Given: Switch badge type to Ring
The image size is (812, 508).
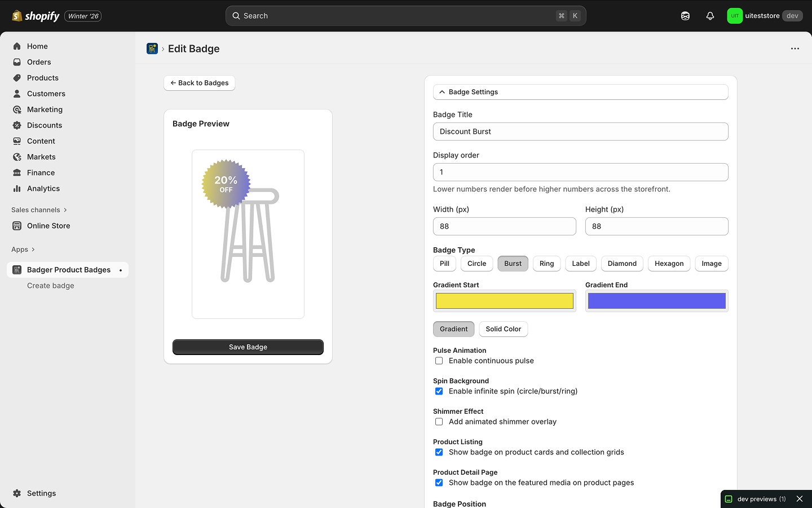Looking at the screenshot, I should pyautogui.click(x=546, y=264).
